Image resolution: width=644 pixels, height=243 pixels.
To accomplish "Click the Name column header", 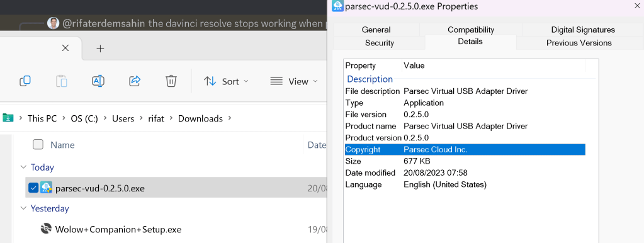I will click(x=62, y=145).
